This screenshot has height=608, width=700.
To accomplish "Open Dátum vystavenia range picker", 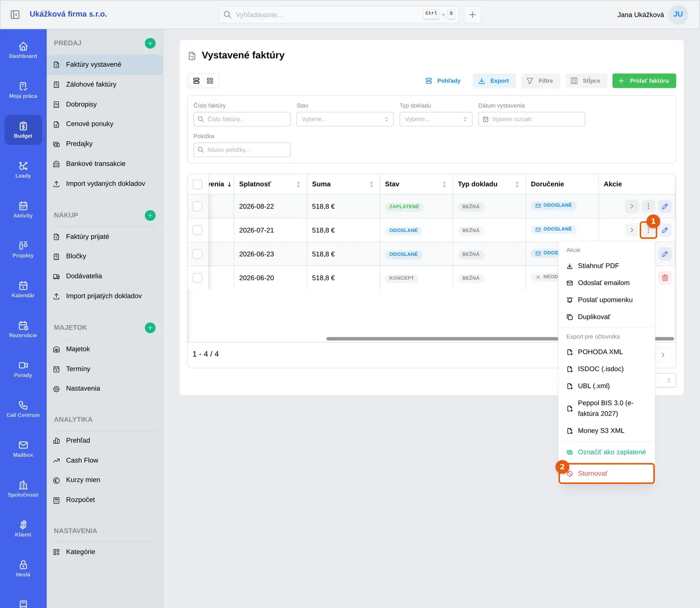I will [532, 119].
